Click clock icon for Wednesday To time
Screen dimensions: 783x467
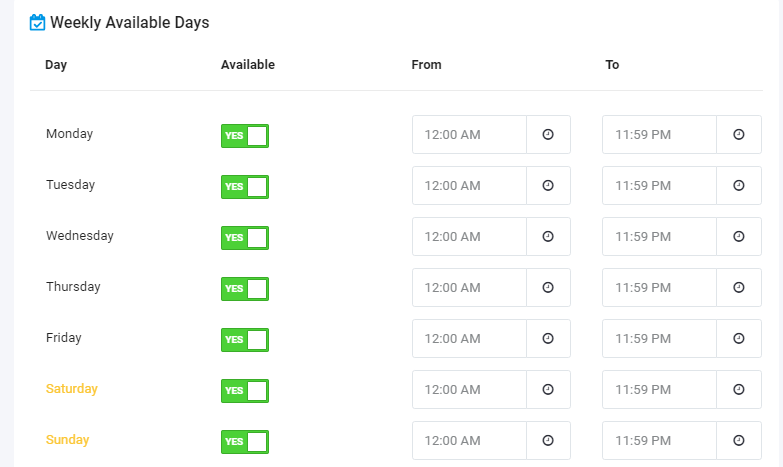(739, 236)
